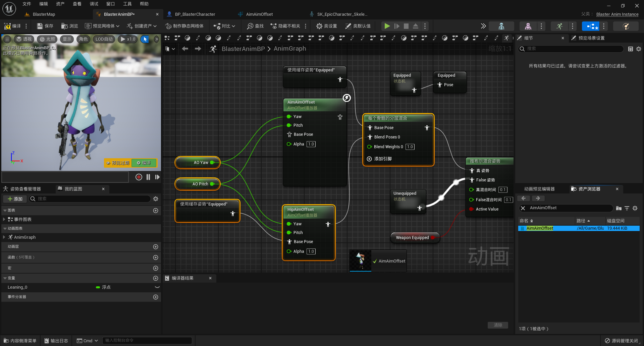Click the playback speed x1.0 control

(128, 39)
